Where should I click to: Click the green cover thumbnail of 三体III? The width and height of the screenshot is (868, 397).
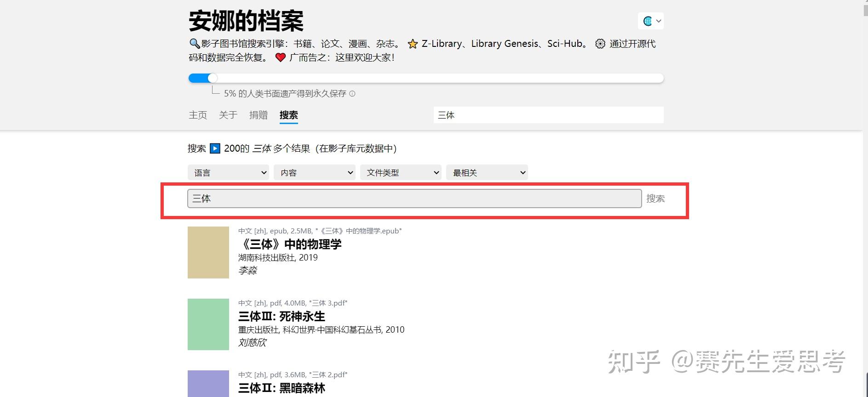click(x=208, y=324)
